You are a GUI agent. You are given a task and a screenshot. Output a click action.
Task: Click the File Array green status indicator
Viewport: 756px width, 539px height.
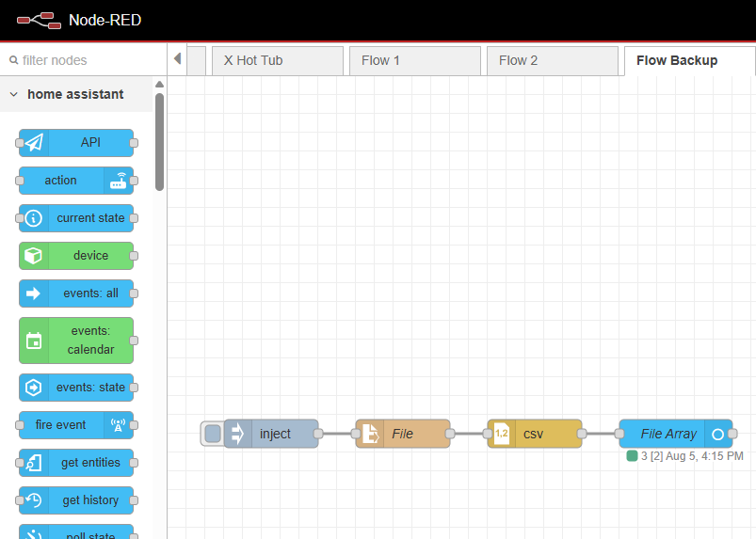click(x=632, y=455)
